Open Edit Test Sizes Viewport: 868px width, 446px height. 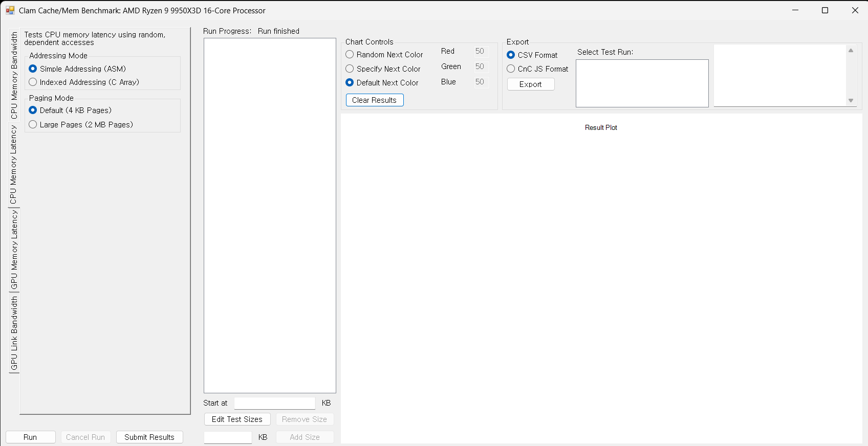[x=237, y=419]
